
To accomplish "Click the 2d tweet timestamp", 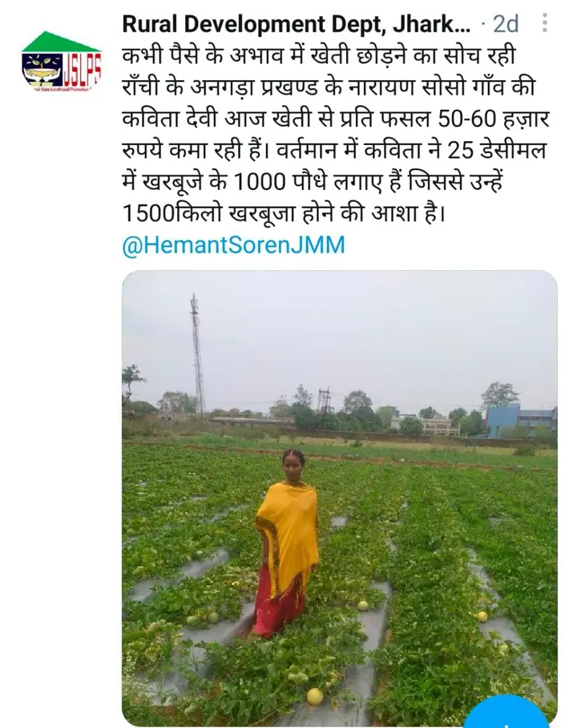I will pyautogui.click(x=506, y=24).
